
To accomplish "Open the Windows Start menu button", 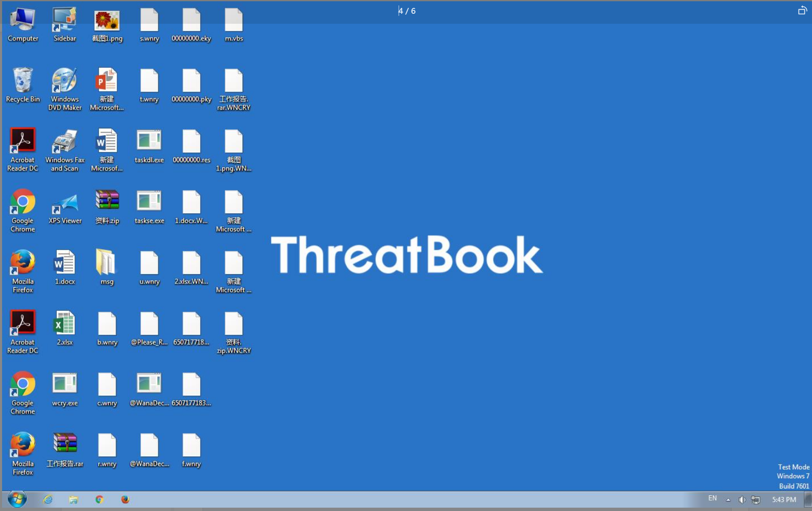I will (17, 499).
